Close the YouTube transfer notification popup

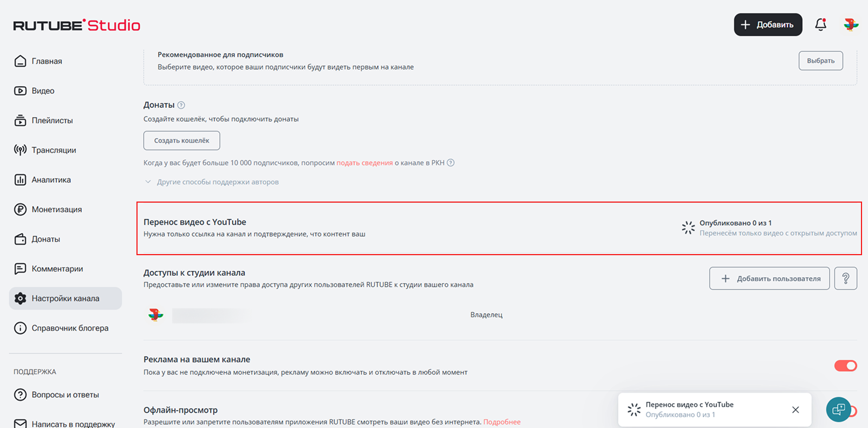point(795,410)
